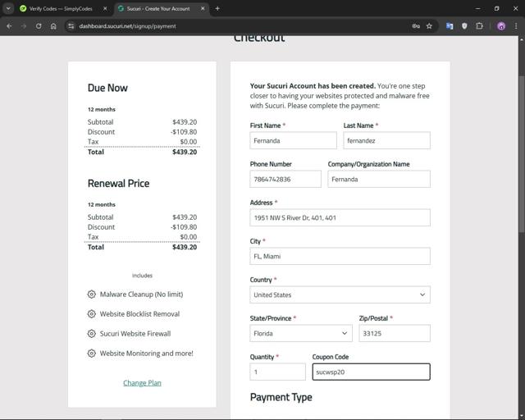Open Chrome three-dot menu
Viewport: 525px width, 420px height.
point(516,26)
